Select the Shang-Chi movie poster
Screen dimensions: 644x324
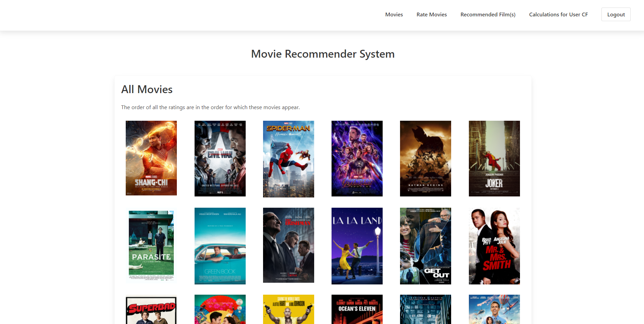coord(151,158)
